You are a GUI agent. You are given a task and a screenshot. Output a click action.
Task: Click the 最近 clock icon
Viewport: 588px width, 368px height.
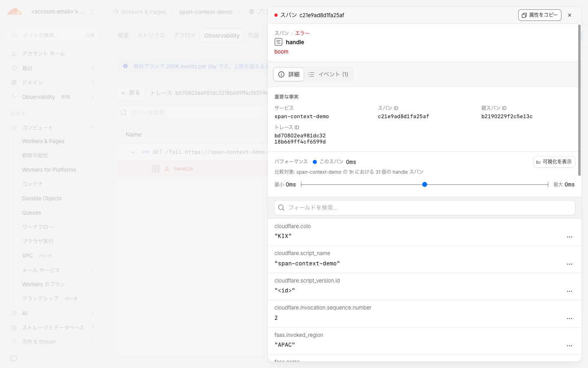14,68
